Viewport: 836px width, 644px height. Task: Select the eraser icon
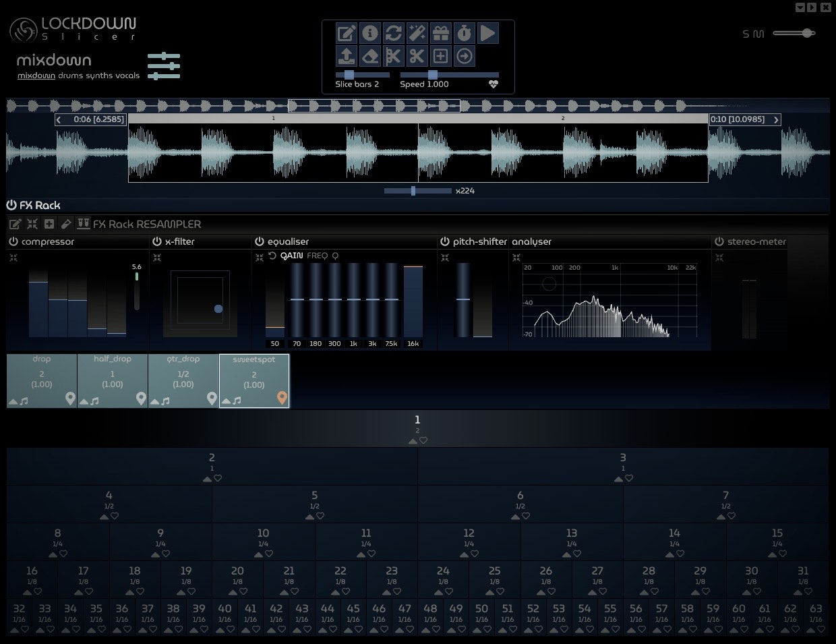369,57
